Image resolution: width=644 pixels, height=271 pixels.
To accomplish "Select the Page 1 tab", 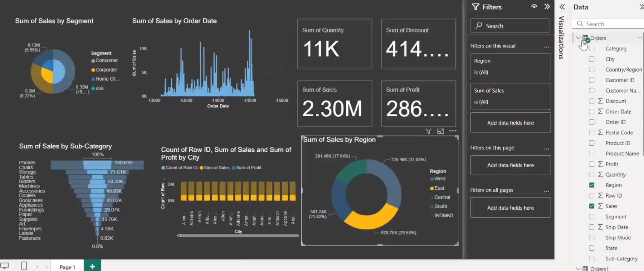I will [x=67, y=267].
